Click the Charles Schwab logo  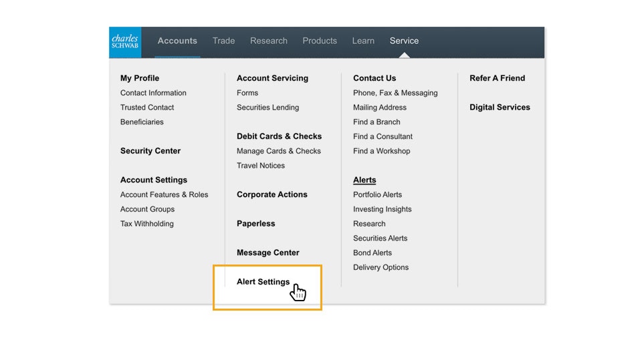tap(125, 42)
